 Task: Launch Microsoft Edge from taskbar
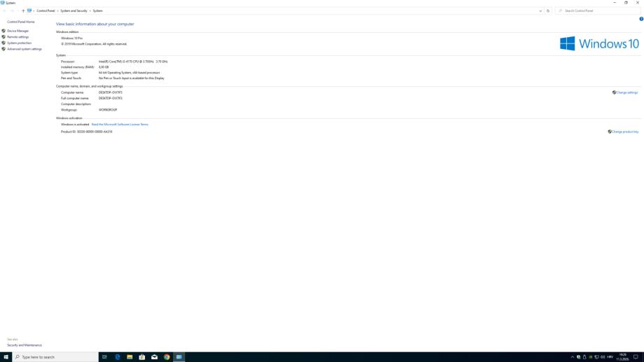click(x=117, y=357)
